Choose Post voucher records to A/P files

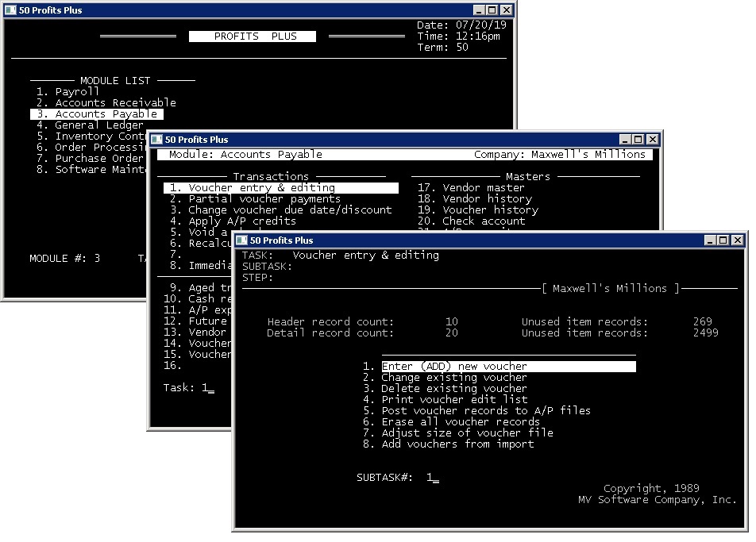point(485,411)
